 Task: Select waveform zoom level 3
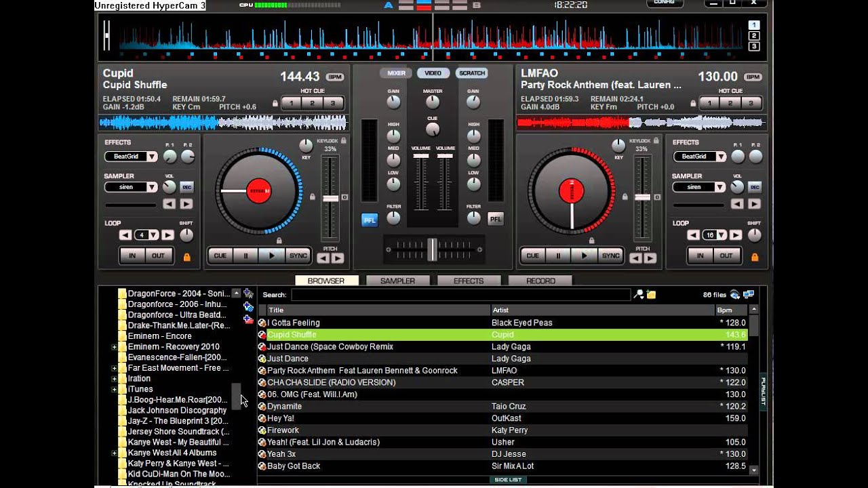(754, 47)
